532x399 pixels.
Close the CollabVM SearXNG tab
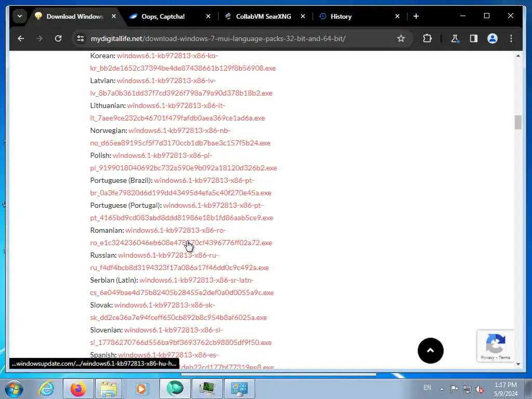pyautogui.click(x=303, y=16)
